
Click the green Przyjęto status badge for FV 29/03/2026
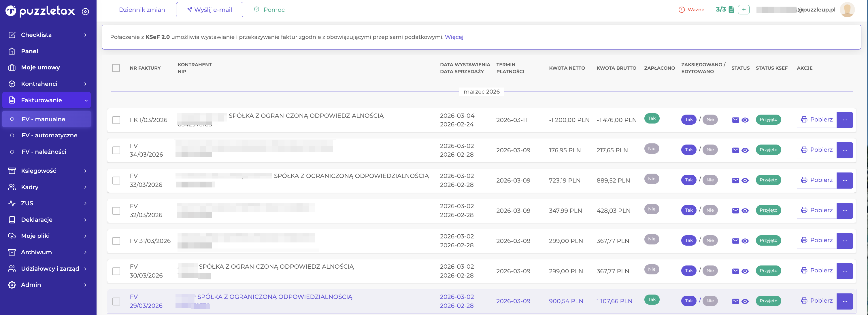tap(768, 301)
